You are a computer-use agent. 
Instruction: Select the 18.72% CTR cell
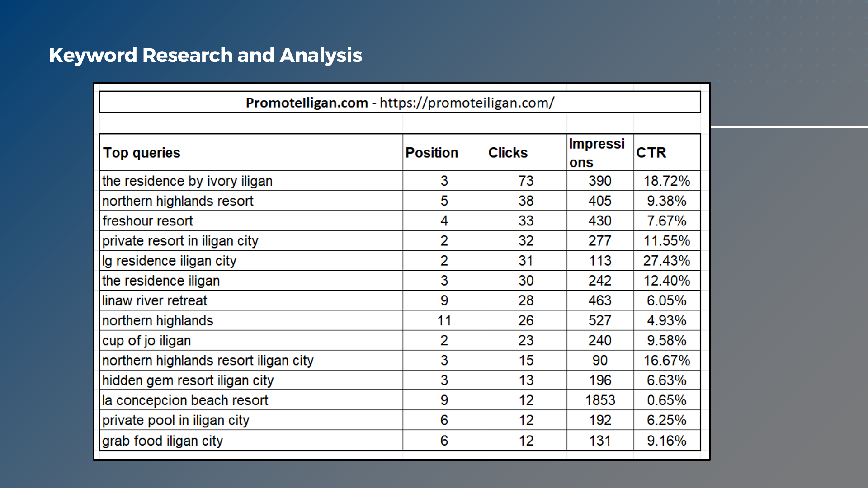tap(666, 181)
